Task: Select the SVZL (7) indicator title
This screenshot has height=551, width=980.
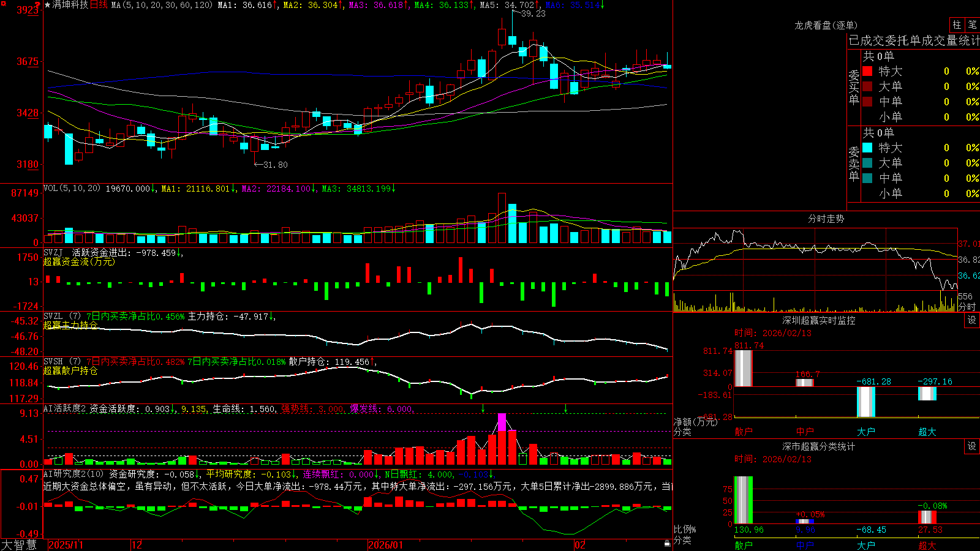Action: [x=62, y=317]
